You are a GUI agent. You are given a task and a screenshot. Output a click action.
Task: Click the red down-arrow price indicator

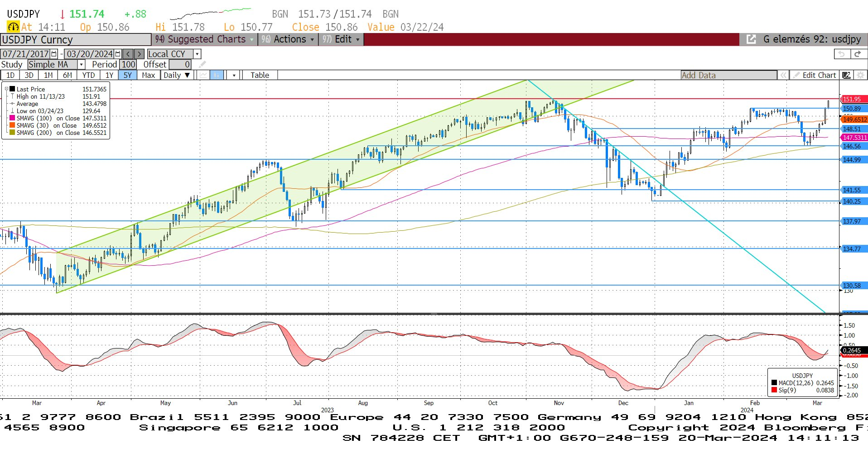coord(63,14)
